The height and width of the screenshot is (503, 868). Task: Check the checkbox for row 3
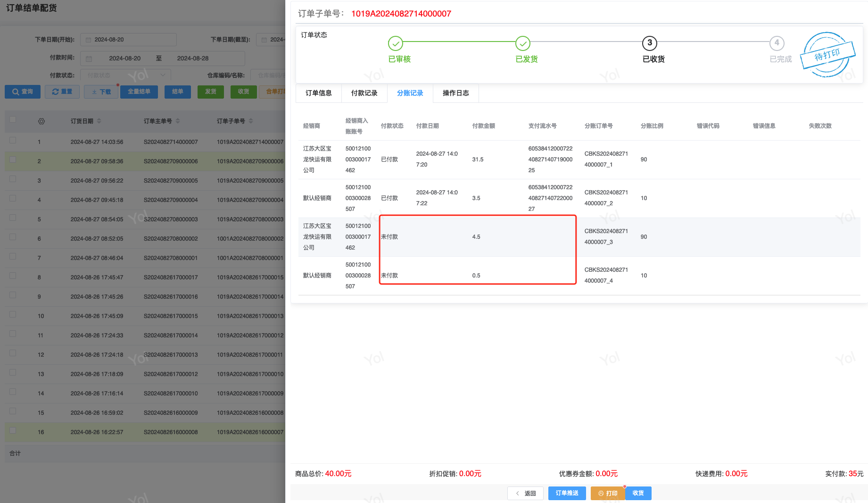point(13,179)
